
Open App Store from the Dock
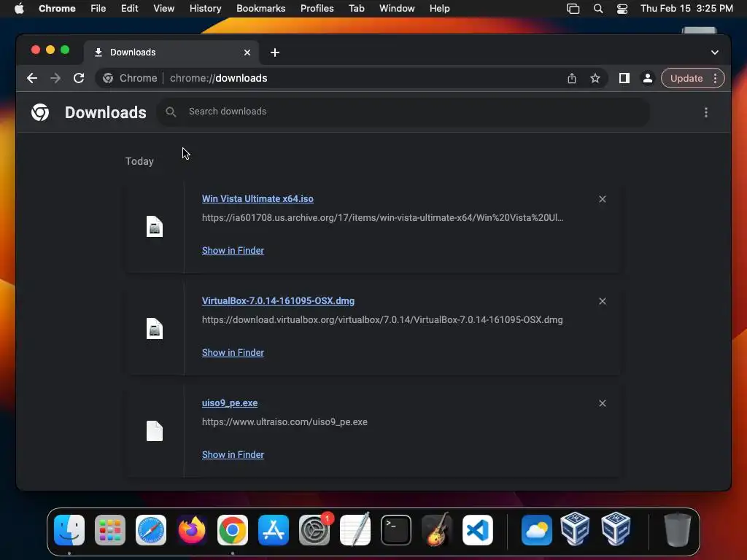click(x=274, y=530)
